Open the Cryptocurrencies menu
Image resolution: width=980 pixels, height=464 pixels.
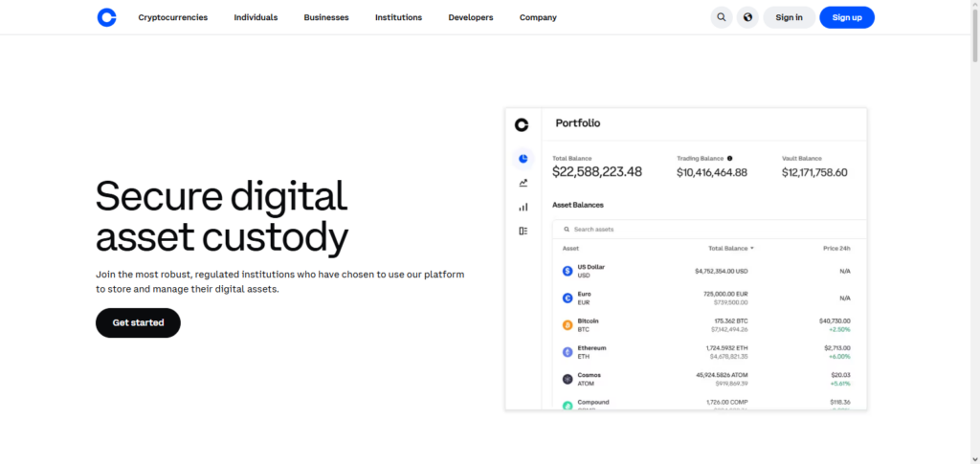coord(173,17)
